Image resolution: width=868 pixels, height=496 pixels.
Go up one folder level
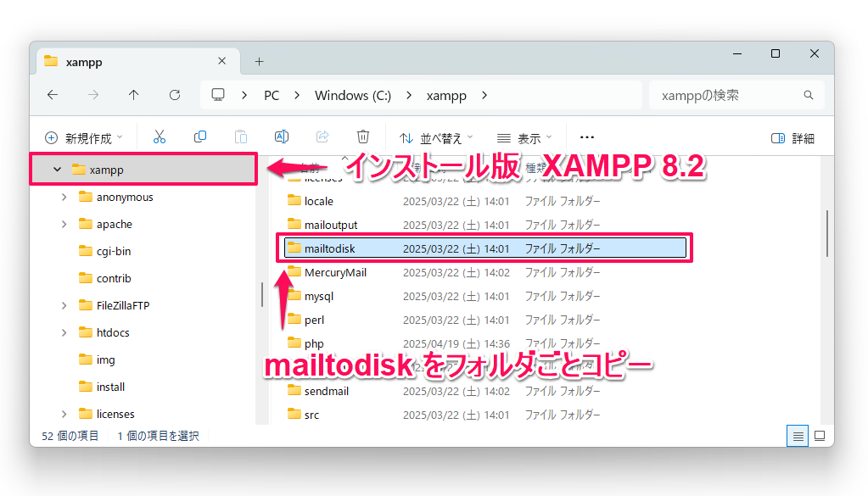[133, 95]
